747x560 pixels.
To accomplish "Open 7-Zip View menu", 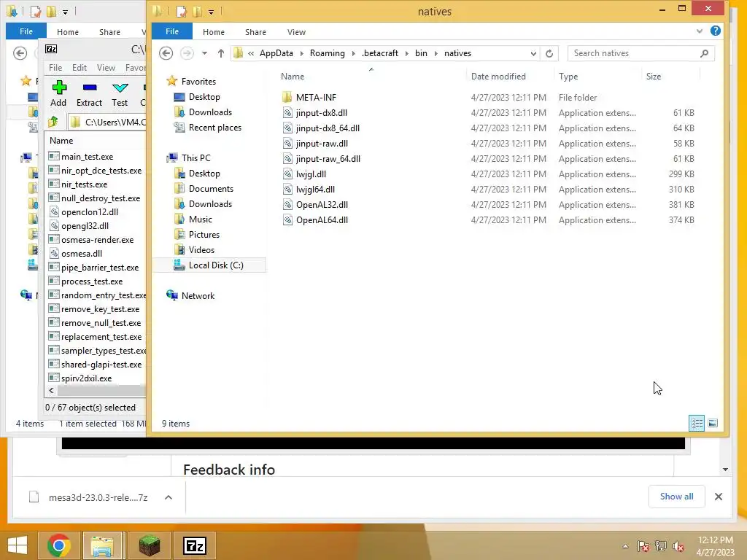I will pyautogui.click(x=106, y=68).
